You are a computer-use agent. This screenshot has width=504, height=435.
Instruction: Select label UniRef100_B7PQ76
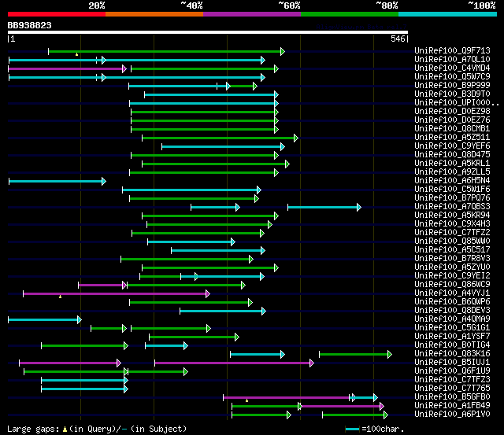452,197
